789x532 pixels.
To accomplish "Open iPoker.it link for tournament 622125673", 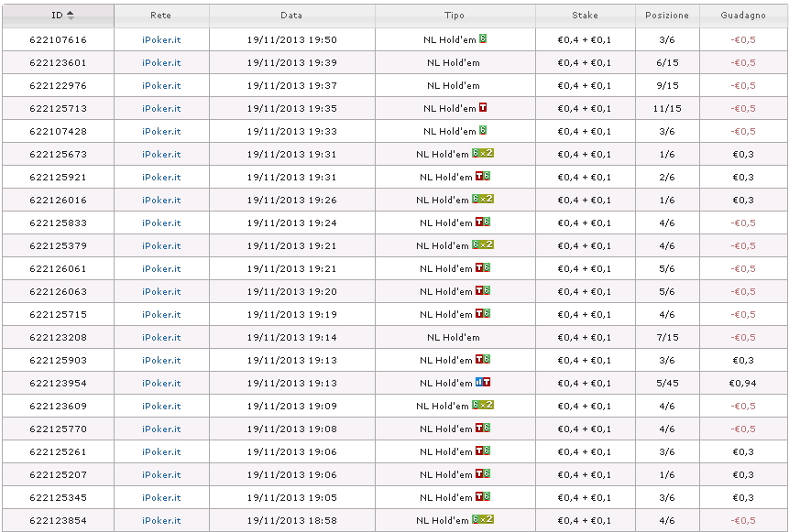I will coord(161,155).
